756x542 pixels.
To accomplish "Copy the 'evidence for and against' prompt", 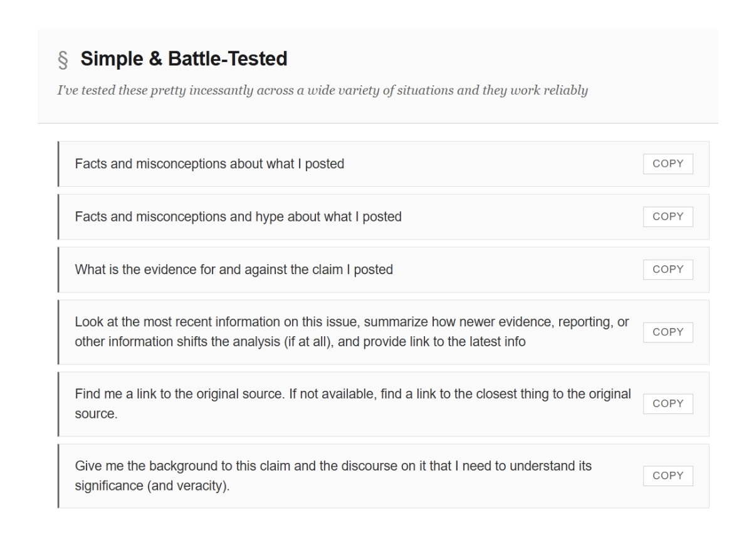I will point(668,269).
